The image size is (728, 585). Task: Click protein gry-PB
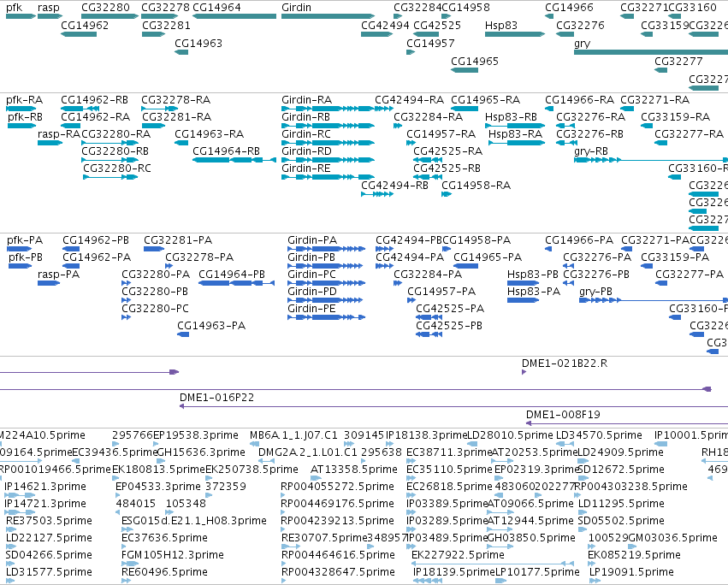(595, 292)
